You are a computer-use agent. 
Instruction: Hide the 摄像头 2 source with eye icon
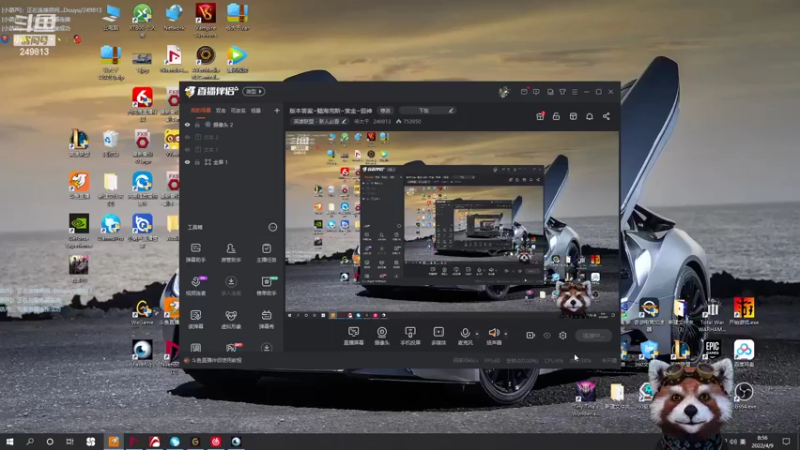pyautogui.click(x=187, y=124)
